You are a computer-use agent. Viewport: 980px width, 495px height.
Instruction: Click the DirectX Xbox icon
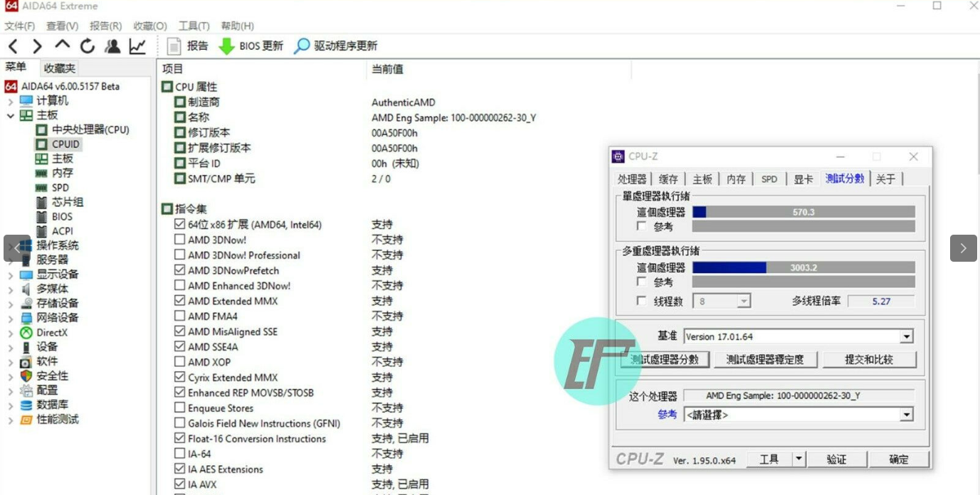click(x=26, y=332)
